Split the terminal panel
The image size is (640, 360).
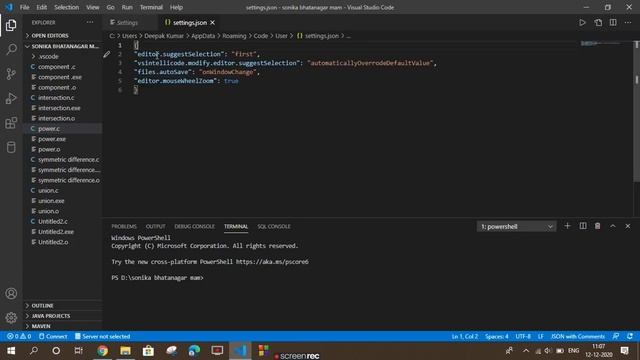[x=583, y=226]
